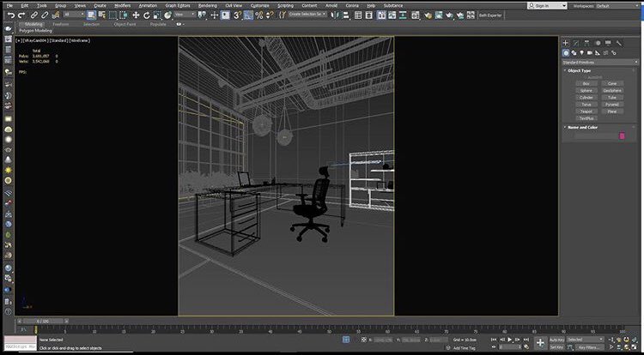
Task: Click the time slider 0/100 handle
Action: [x=43, y=321]
